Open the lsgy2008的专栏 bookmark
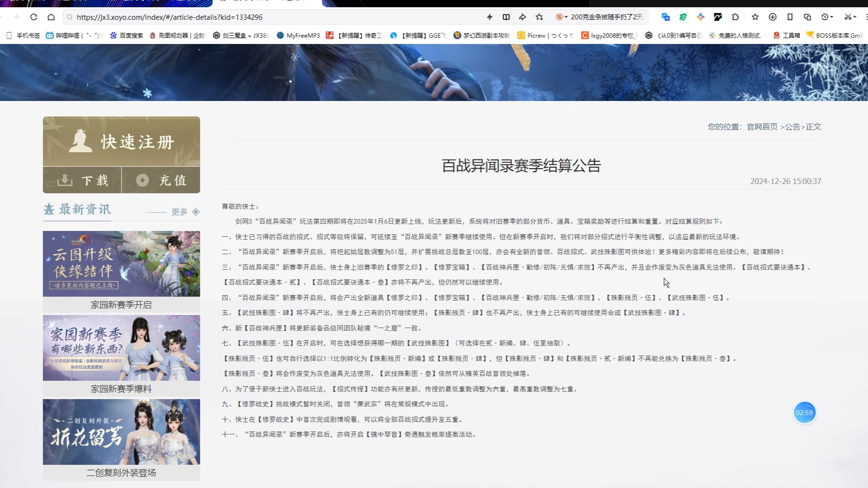 609,35
